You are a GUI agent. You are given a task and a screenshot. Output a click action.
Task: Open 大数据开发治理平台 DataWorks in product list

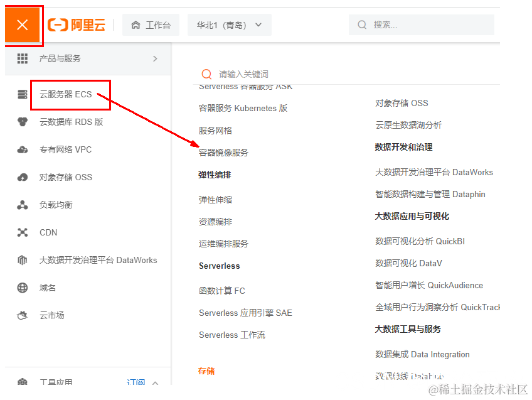(x=434, y=173)
